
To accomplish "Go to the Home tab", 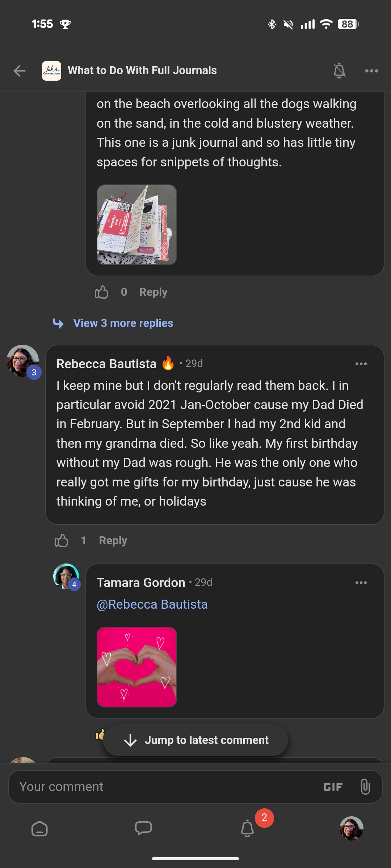I will [39, 829].
